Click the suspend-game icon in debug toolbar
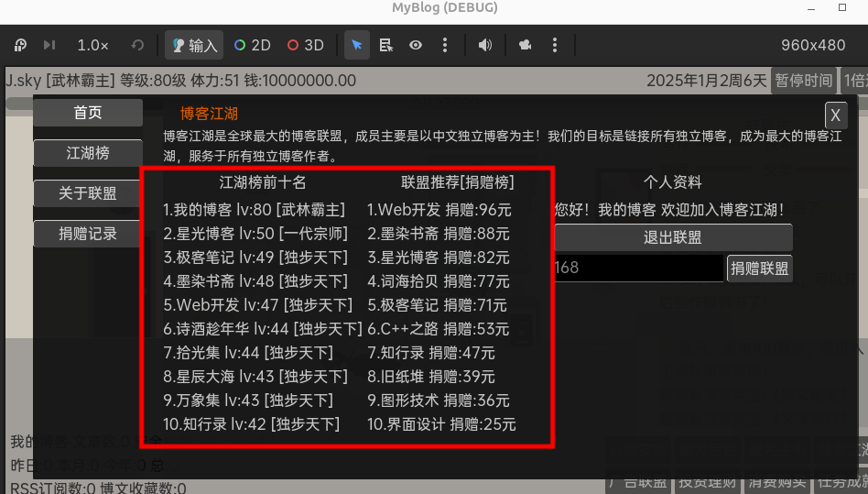The width and height of the screenshot is (868, 494). tap(20, 45)
